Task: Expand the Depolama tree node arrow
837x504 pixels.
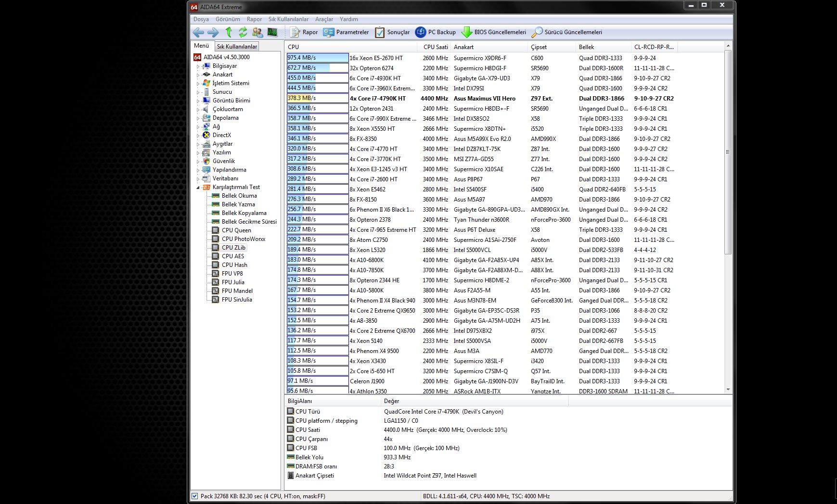Action: click(x=198, y=118)
